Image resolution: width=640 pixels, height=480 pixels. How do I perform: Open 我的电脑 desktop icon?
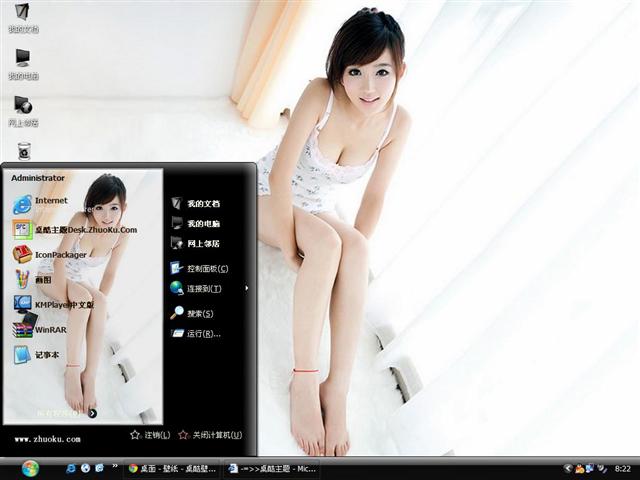23,64
